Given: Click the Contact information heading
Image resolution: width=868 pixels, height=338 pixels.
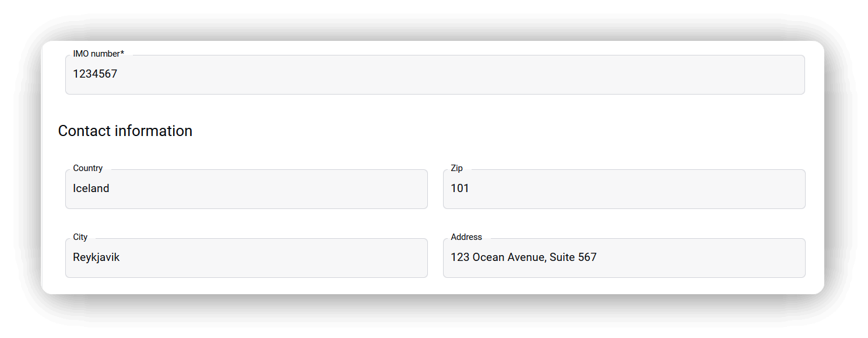Looking at the screenshot, I should click(125, 131).
